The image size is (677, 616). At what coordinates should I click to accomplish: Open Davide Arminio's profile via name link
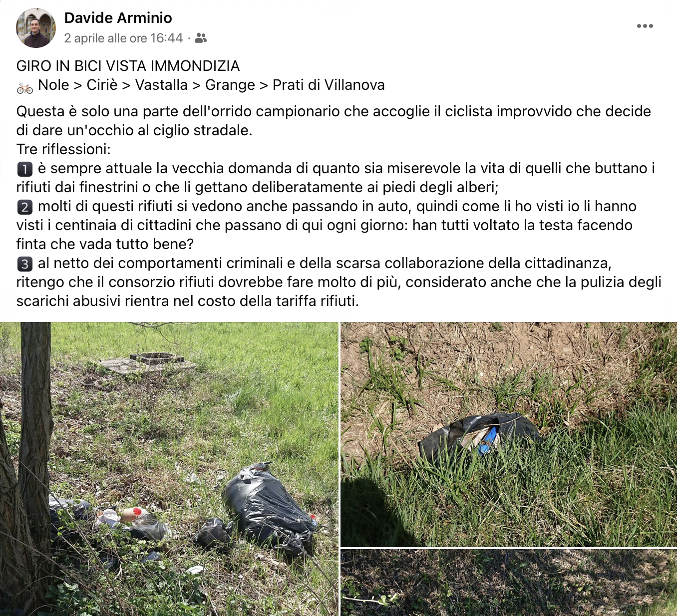(118, 18)
